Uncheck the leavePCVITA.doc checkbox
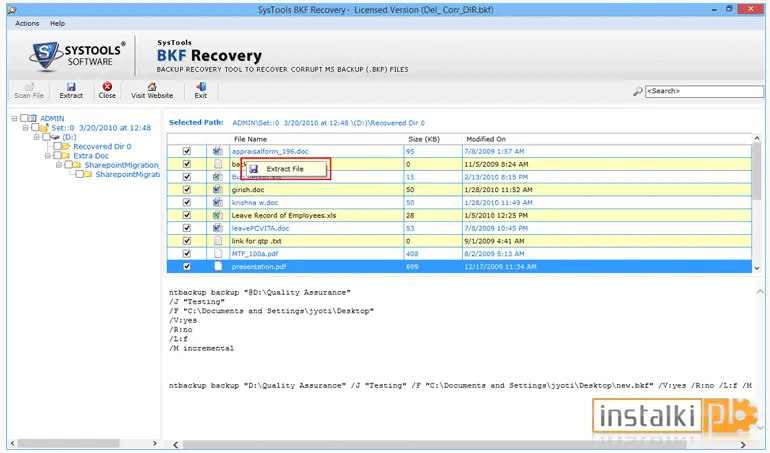Viewport: 770px width, 453px height. tap(187, 228)
